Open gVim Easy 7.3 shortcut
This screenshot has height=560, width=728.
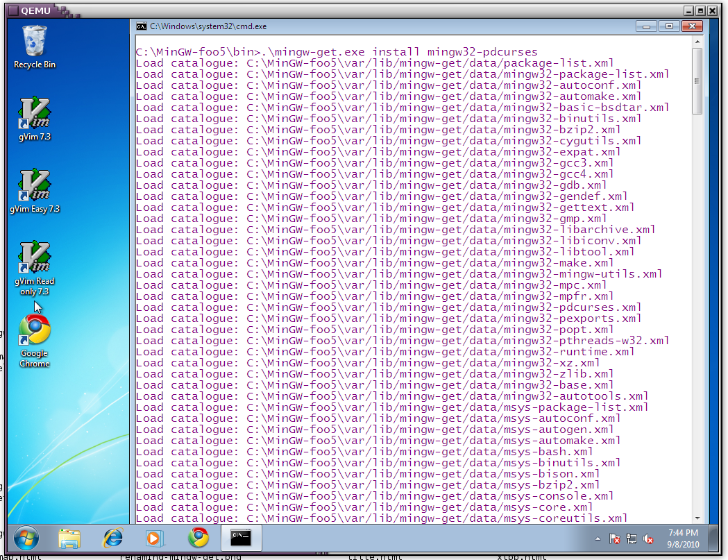point(34,187)
